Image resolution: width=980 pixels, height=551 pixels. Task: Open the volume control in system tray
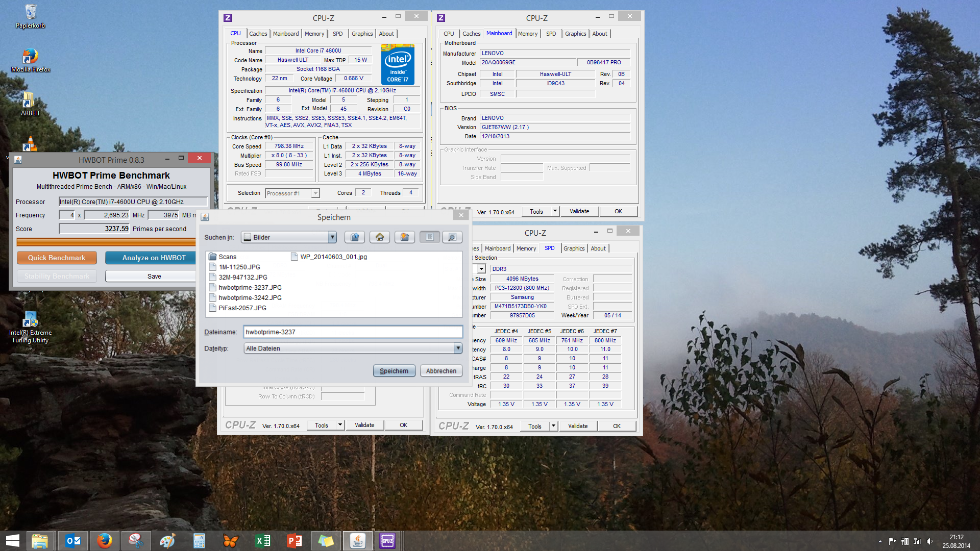929,541
